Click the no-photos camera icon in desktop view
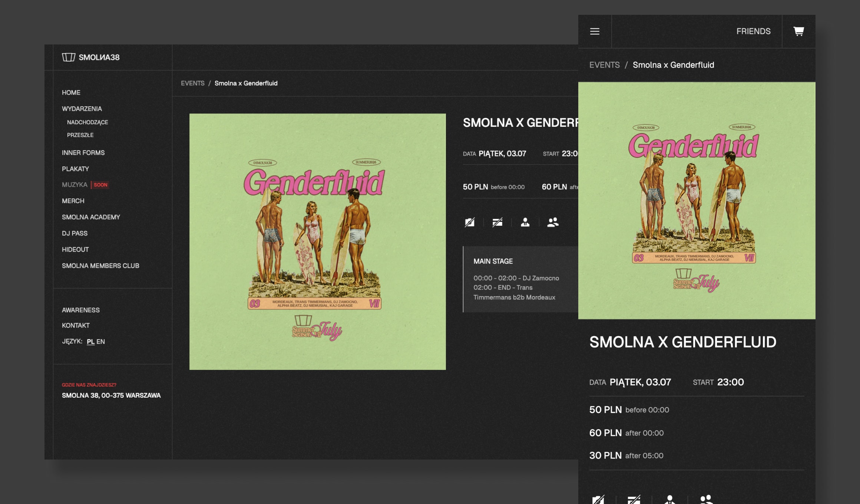 470,222
